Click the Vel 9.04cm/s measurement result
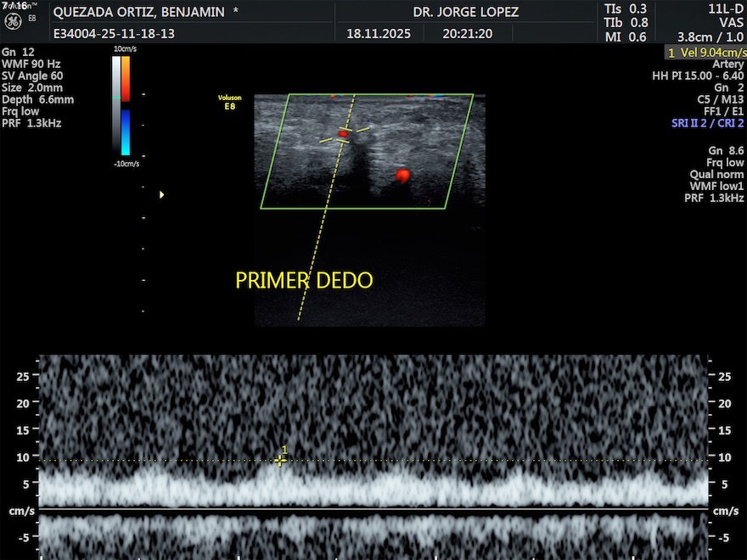The height and width of the screenshot is (560, 747). (706, 52)
